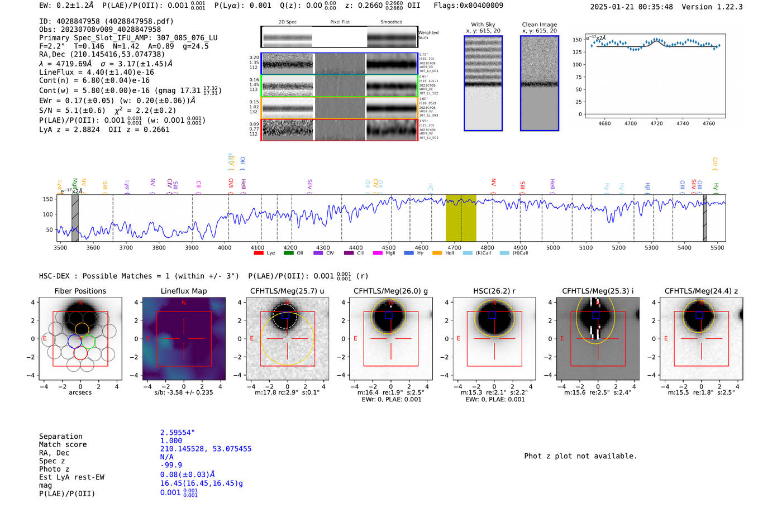Click the Est LyA rest-EW value 0.08(±0.03)Å
Viewport: 782px width, 532px height.
(x=188, y=475)
